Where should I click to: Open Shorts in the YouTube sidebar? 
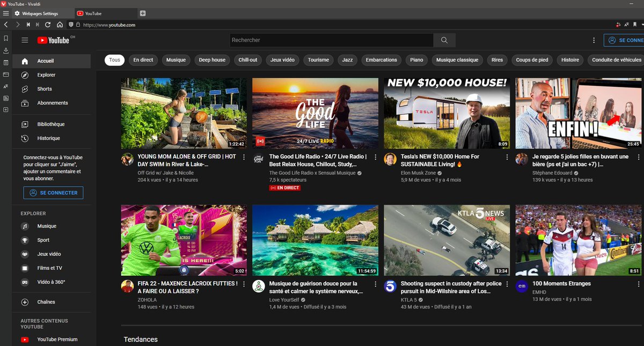coord(53,89)
